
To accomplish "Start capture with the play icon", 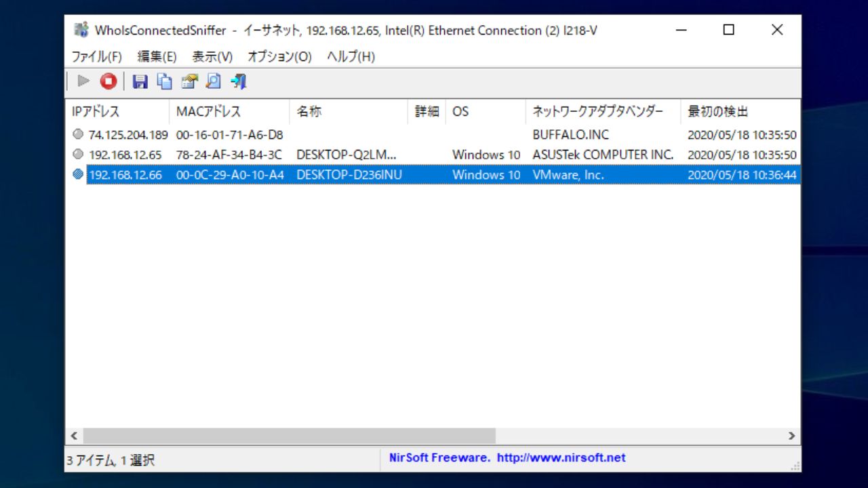I will coord(83,82).
